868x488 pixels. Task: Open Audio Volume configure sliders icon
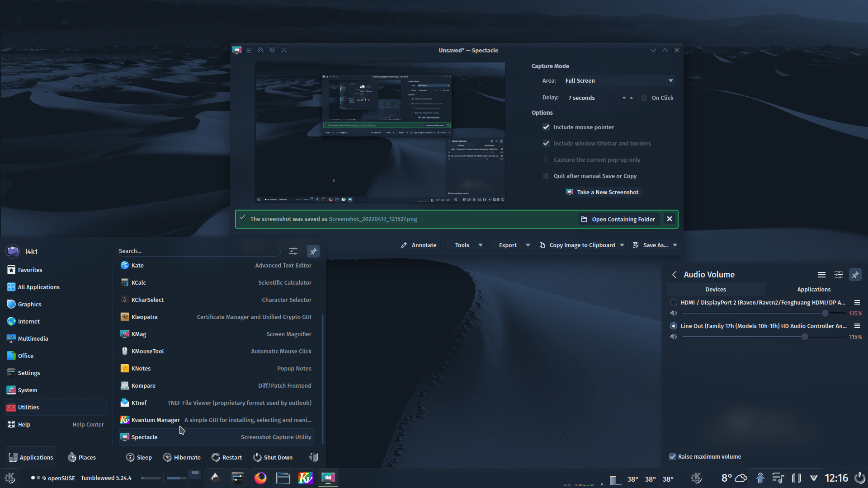tap(839, 275)
